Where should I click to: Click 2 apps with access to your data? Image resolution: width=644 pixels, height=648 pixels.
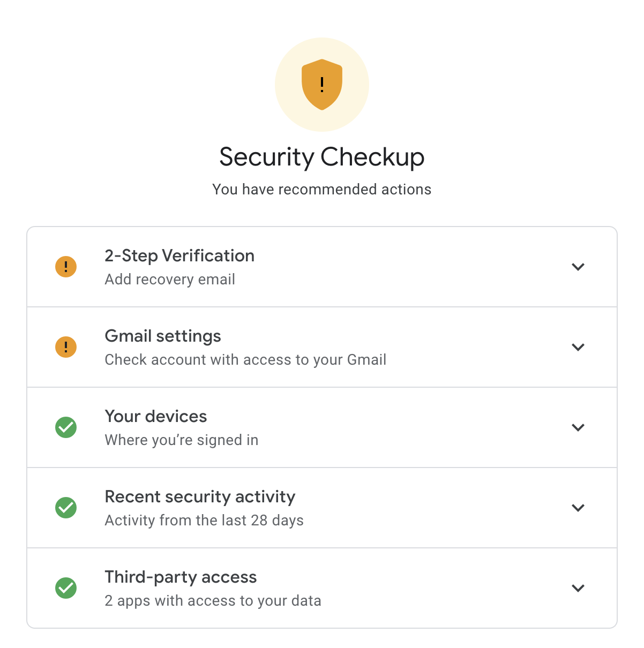(x=213, y=600)
